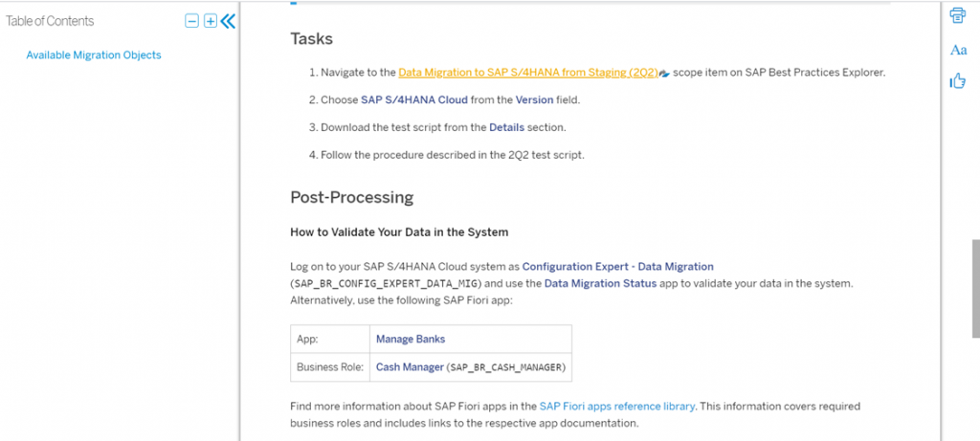Click the Tasks section heading
The width and height of the screenshot is (980, 441).
pyautogui.click(x=312, y=38)
